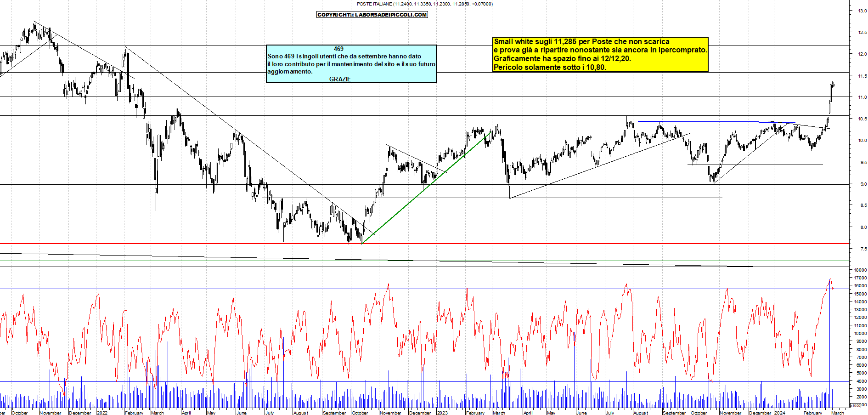Select the 9.5 price axis label
The image size is (868, 415).
pyautogui.click(x=863, y=163)
